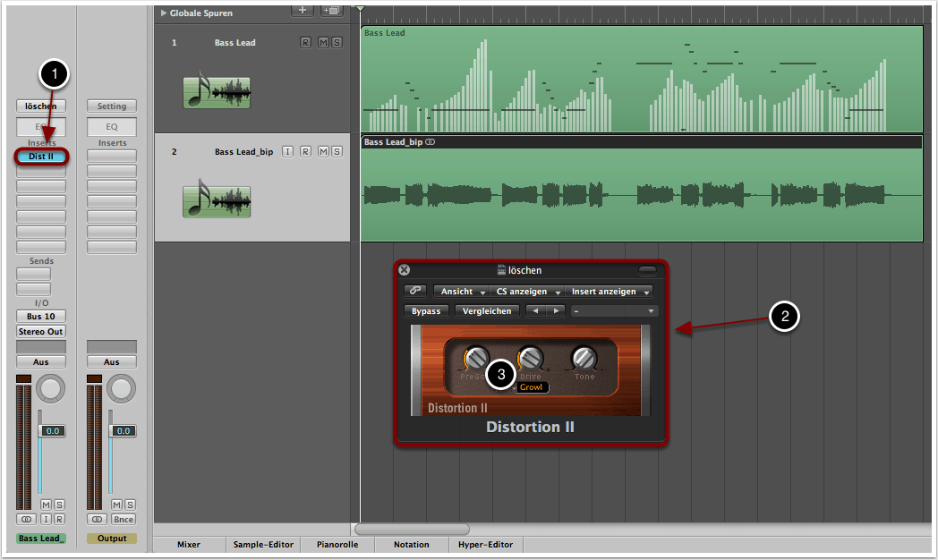Screen dimensions: 938x560
Task: Click the link icon in Distortion II window
Action: (414, 291)
